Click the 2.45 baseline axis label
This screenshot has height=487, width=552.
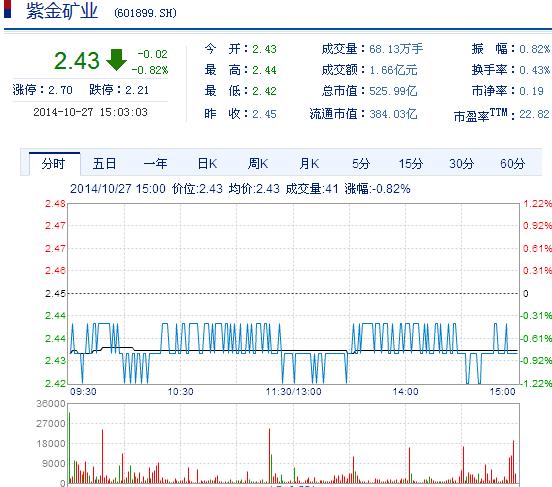click(x=55, y=293)
